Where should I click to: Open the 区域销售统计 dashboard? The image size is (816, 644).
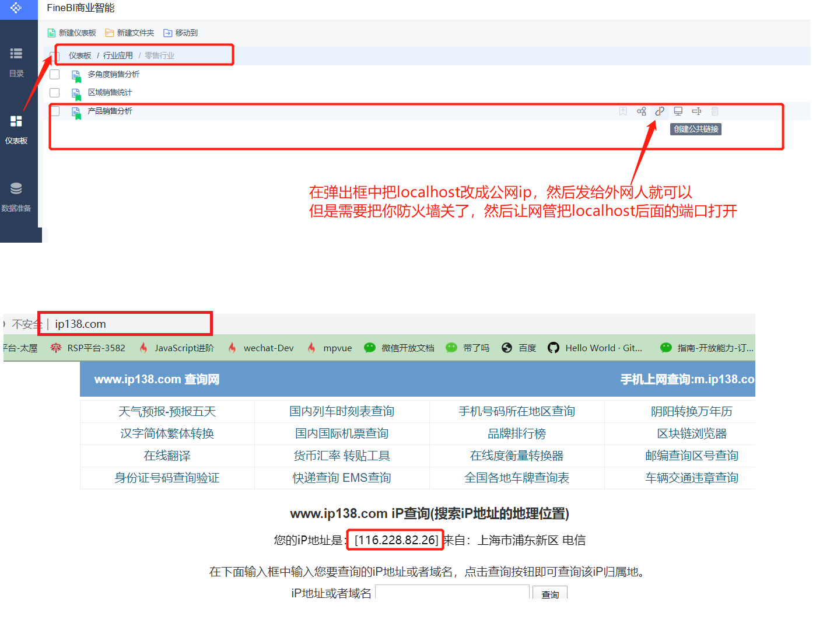[110, 92]
